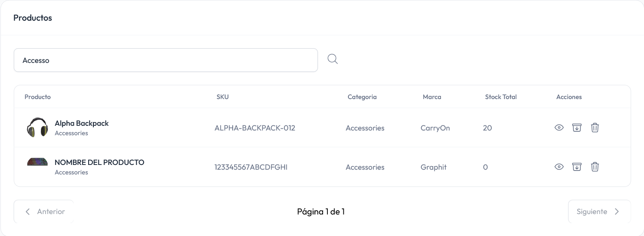Go to the Anterior page
The image size is (644, 236).
tap(44, 211)
